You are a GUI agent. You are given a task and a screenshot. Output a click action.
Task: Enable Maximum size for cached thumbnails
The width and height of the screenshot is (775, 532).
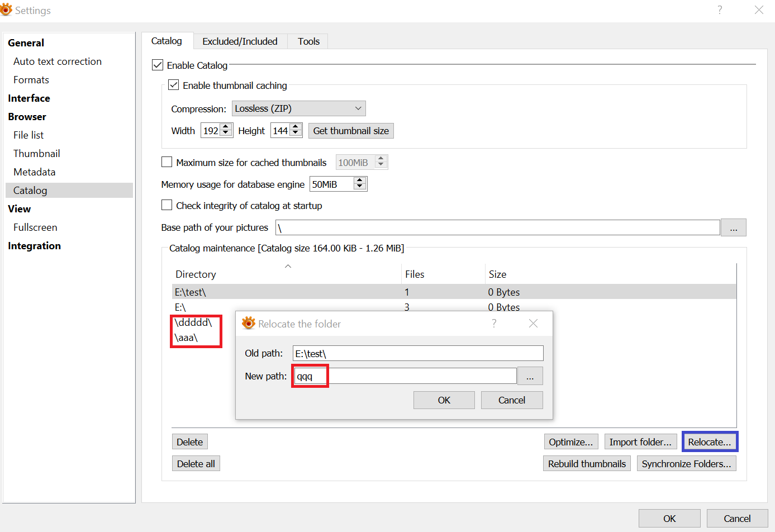click(167, 162)
